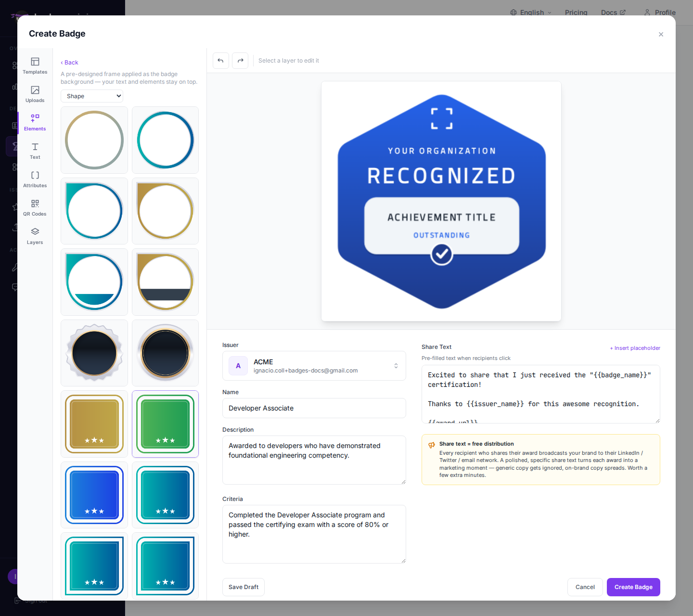Click the undo arrow button
The height and width of the screenshot is (616, 693).
pyautogui.click(x=221, y=61)
